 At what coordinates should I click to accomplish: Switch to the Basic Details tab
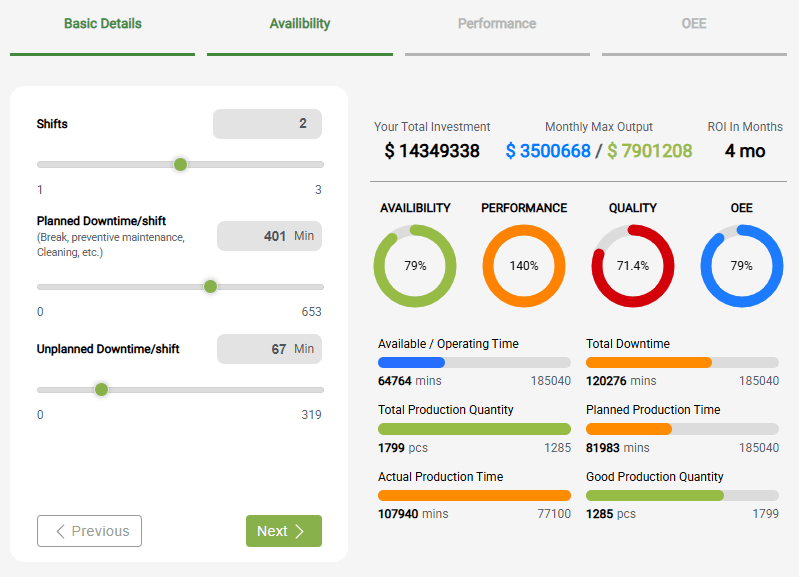102,24
